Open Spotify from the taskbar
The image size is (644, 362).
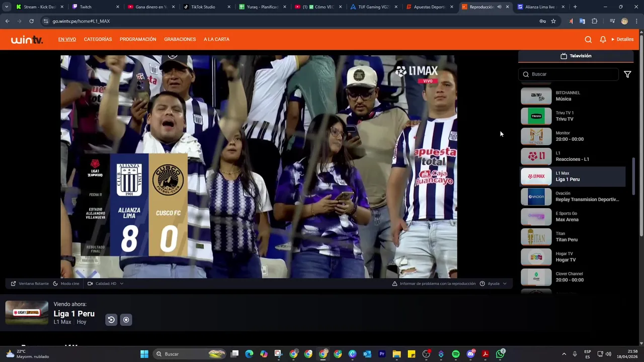point(456,354)
